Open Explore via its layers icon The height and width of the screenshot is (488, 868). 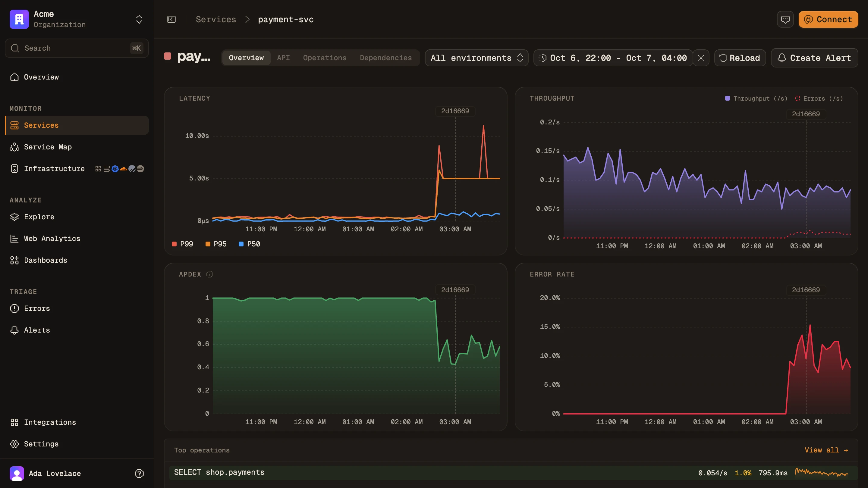pyautogui.click(x=14, y=217)
